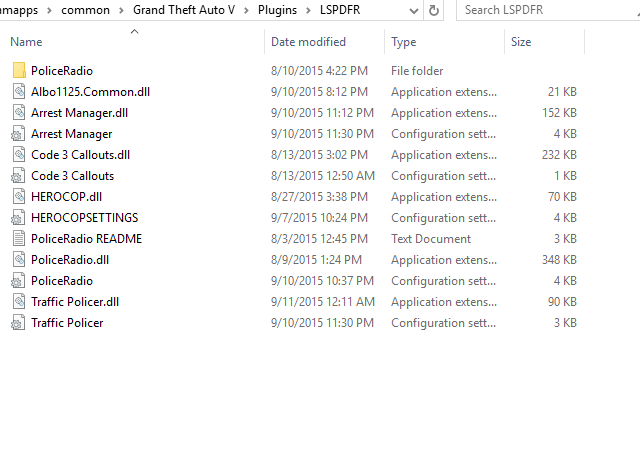Click date 8/9/2015 1:24 PM

coord(316,260)
